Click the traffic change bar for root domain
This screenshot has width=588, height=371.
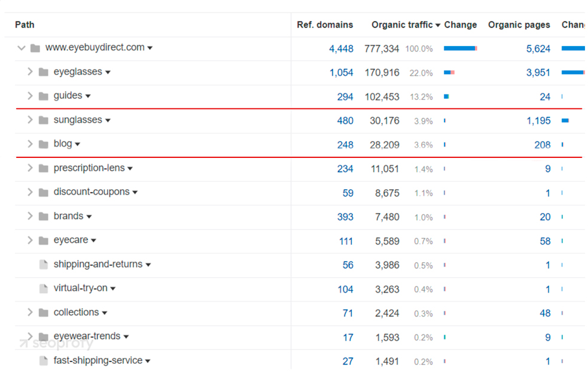(x=461, y=48)
